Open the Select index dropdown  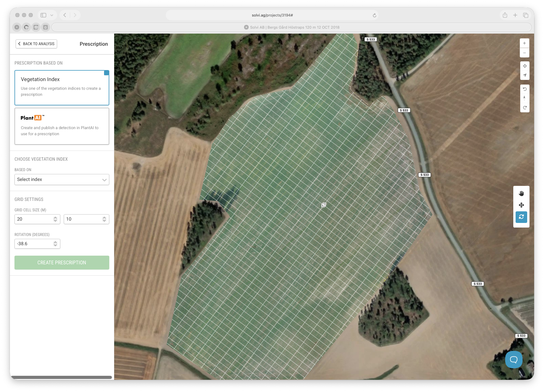(x=62, y=179)
